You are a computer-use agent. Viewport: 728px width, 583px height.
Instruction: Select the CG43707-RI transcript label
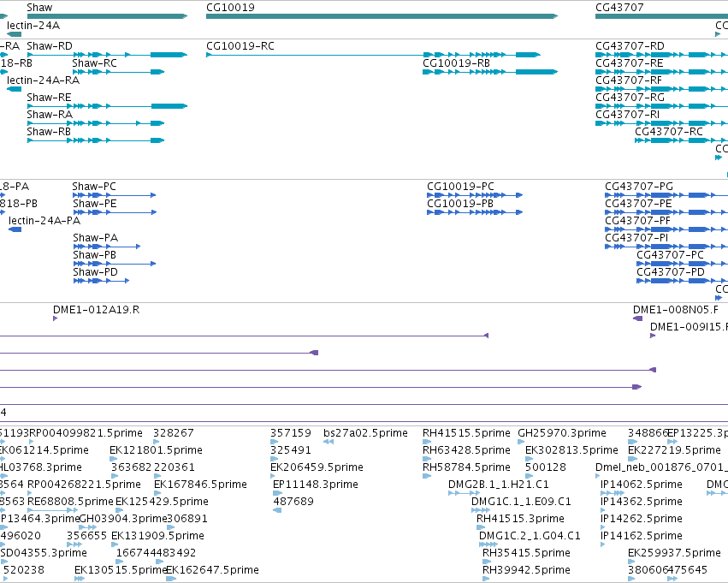tap(627, 115)
